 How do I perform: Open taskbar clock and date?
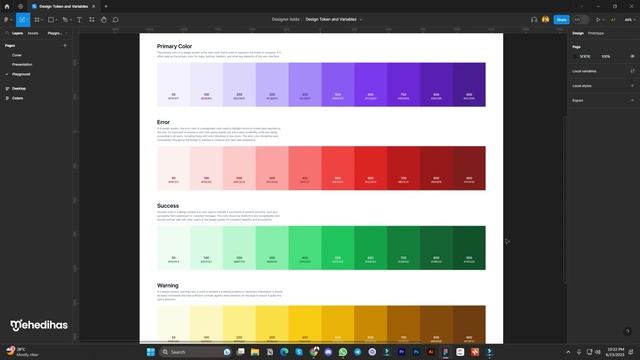(x=616, y=352)
